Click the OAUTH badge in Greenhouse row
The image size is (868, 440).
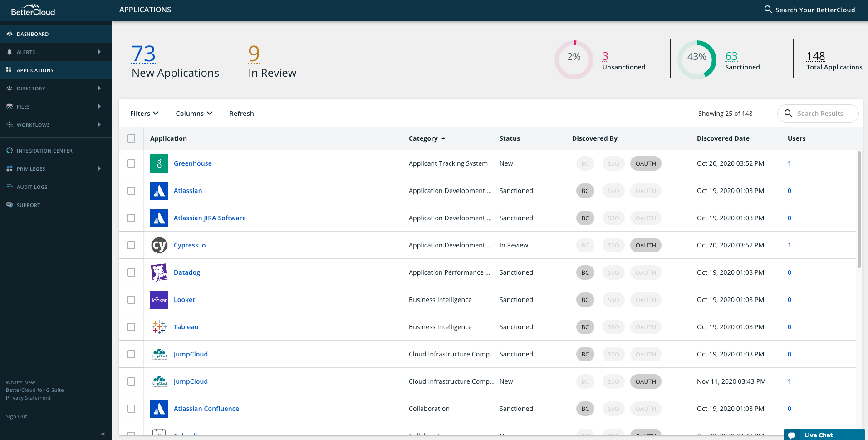[646, 163]
